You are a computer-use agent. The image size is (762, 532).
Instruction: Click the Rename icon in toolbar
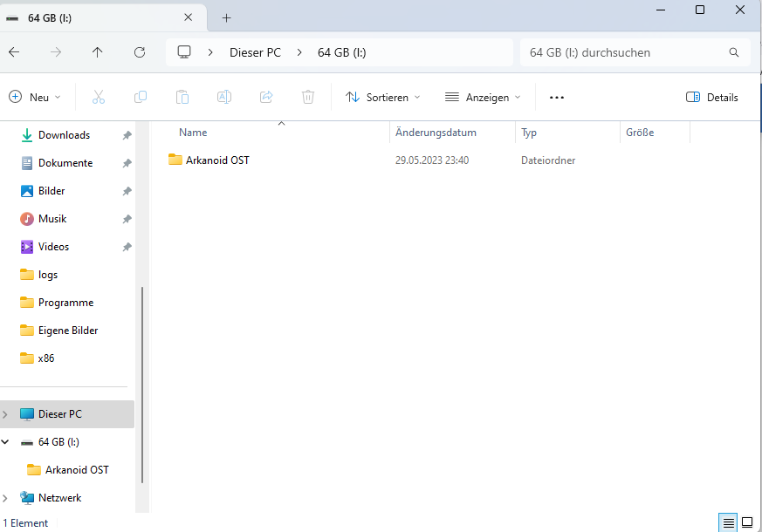point(224,97)
